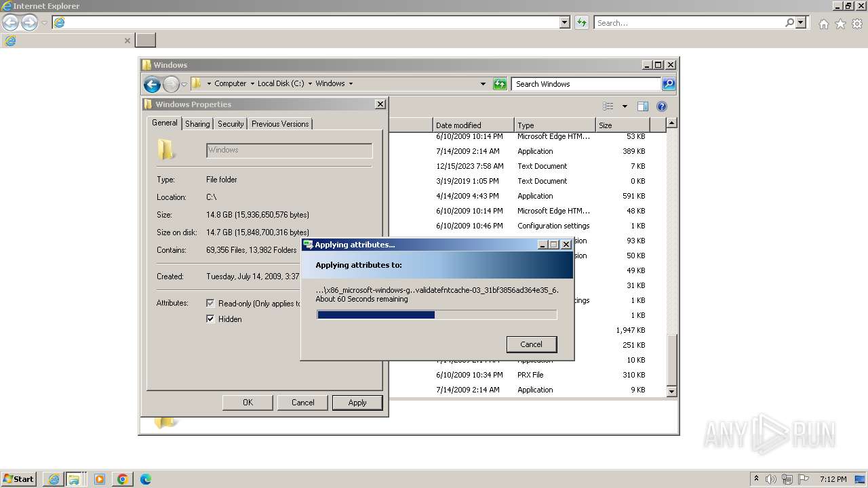The height and width of the screenshot is (488, 868).
Task: Switch to the Security tab
Action: pos(231,124)
